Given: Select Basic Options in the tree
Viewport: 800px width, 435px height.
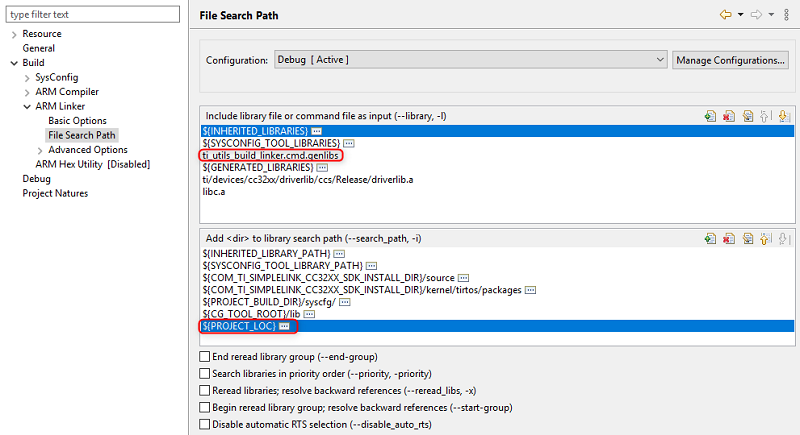Looking at the screenshot, I should pos(77,121).
